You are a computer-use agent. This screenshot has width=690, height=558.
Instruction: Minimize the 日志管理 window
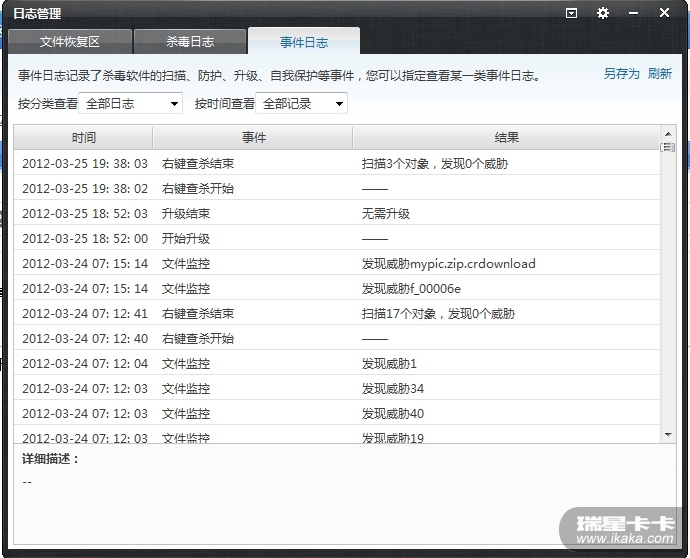point(633,13)
